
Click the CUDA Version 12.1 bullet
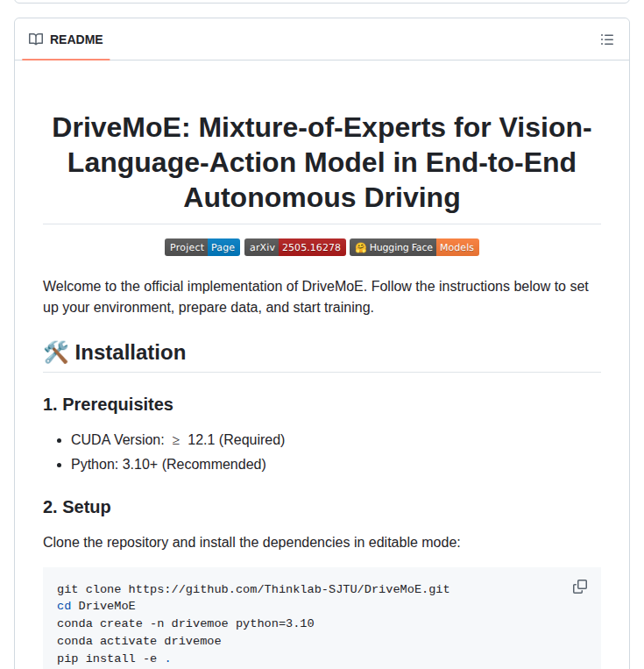[178, 440]
